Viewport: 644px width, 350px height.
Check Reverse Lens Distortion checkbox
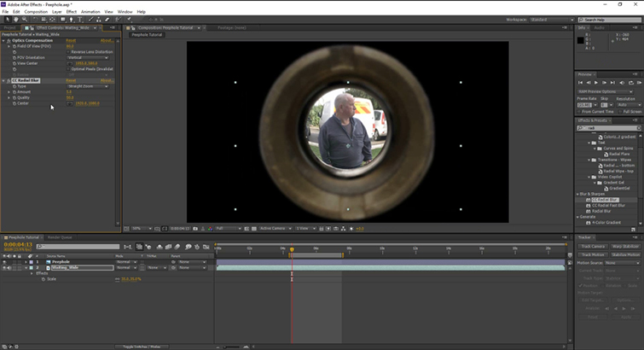pos(68,52)
